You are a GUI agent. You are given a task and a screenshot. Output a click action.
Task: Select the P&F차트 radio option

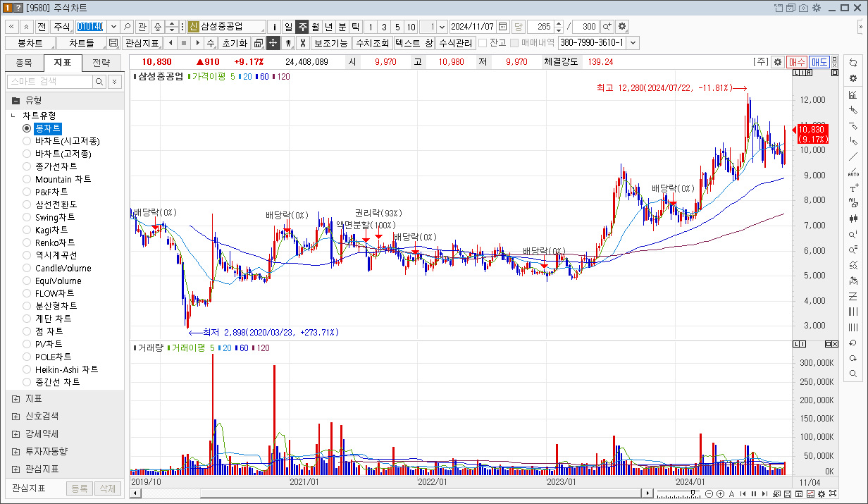point(27,192)
